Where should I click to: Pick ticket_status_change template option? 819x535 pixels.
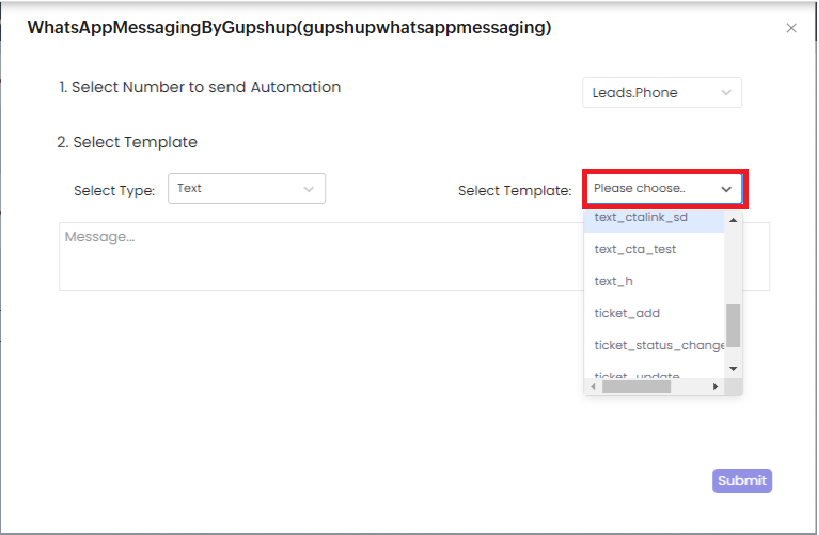click(654, 345)
